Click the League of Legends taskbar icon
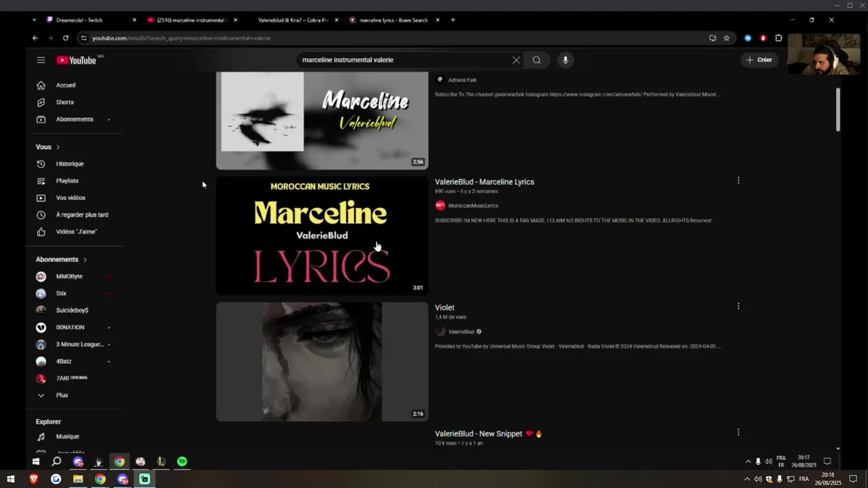The height and width of the screenshot is (488, 868). 161,462
